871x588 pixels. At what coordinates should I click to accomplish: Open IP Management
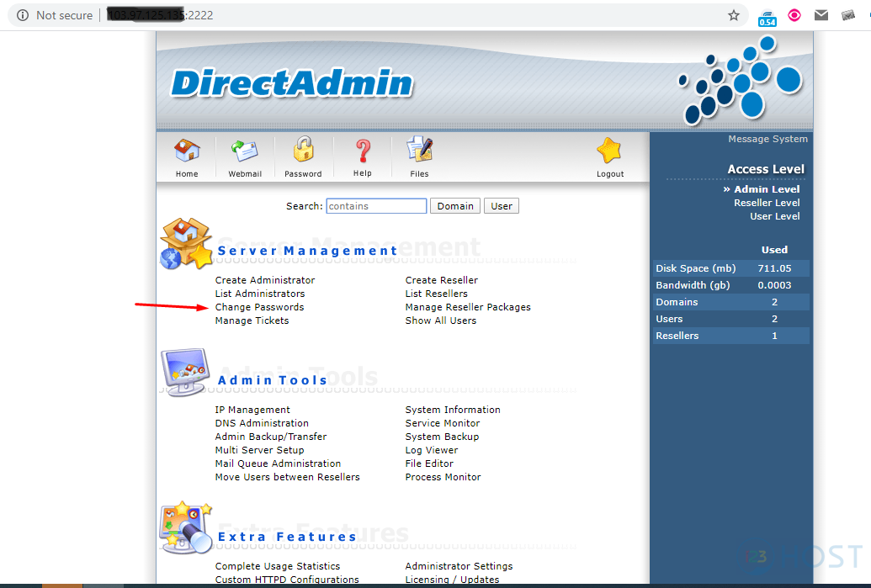252,410
